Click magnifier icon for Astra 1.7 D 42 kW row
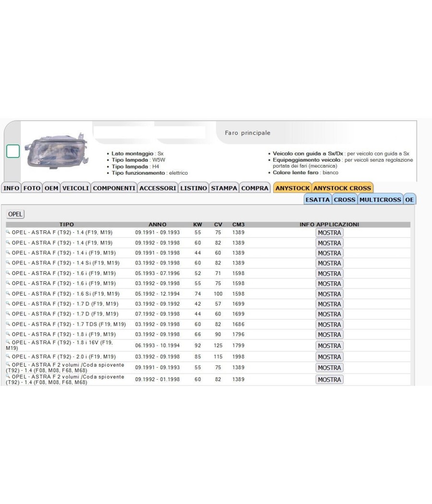 [x=8, y=303]
